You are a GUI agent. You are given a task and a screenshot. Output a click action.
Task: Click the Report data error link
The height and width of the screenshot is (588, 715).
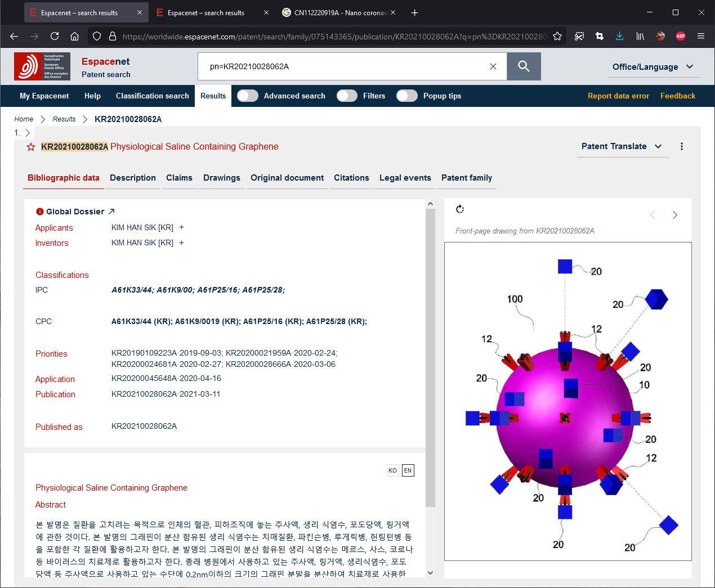618,96
